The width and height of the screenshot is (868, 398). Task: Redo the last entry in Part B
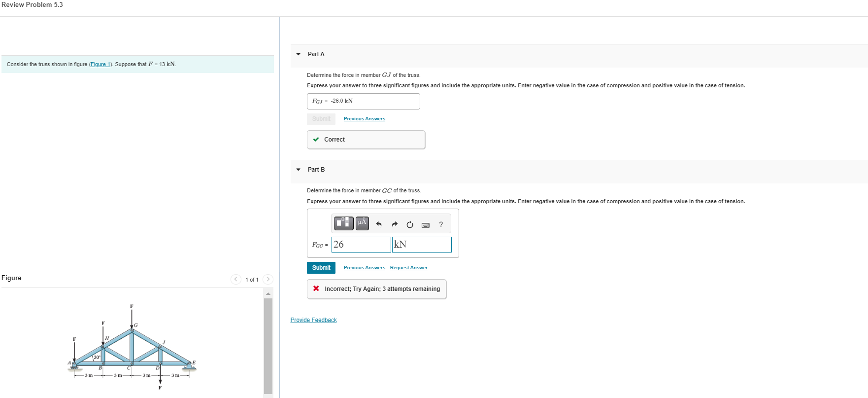pyautogui.click(x=395, y=224)
